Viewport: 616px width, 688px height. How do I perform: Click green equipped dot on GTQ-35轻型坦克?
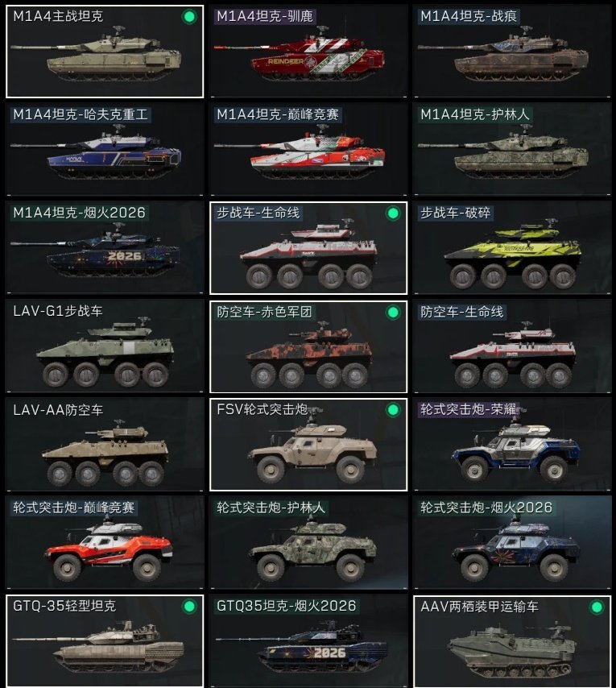[189, 607]
